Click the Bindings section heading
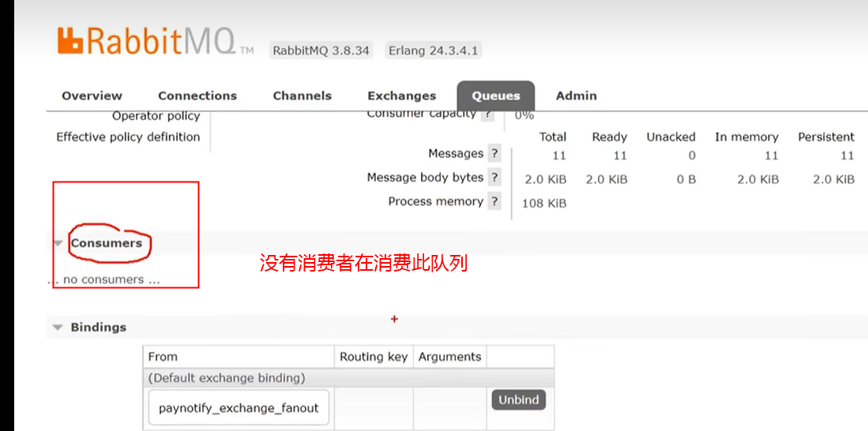Screen dimensions: 868x431 (99, 328)
